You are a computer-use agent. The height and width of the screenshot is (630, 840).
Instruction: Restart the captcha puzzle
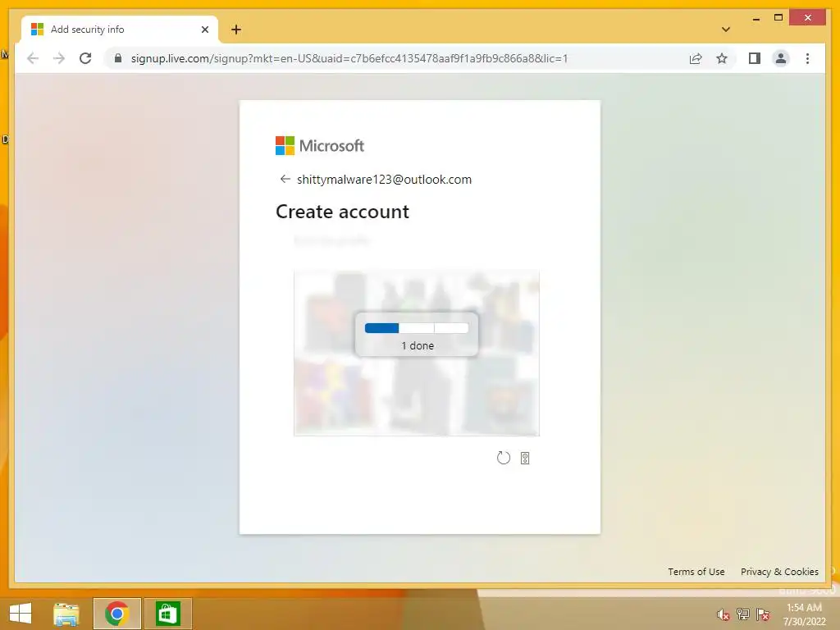tap(503, 458)
